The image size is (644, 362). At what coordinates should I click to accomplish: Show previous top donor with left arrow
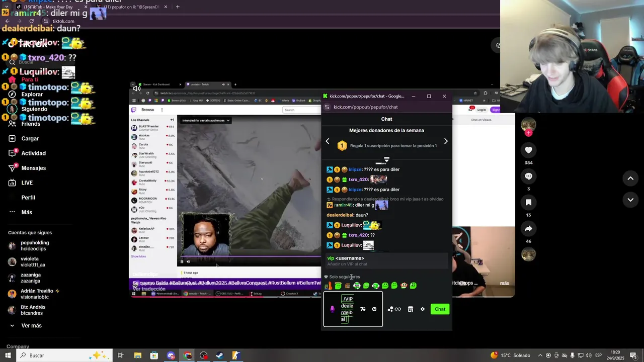coord(328,141)
